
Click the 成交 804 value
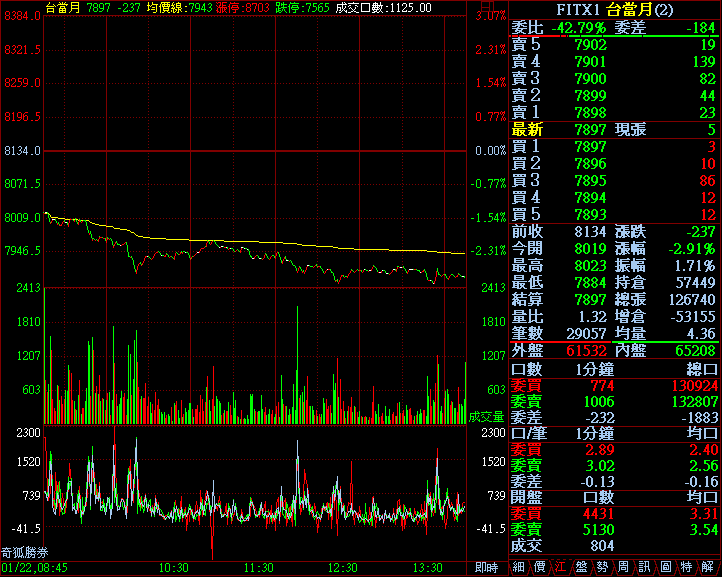(602, 546)
